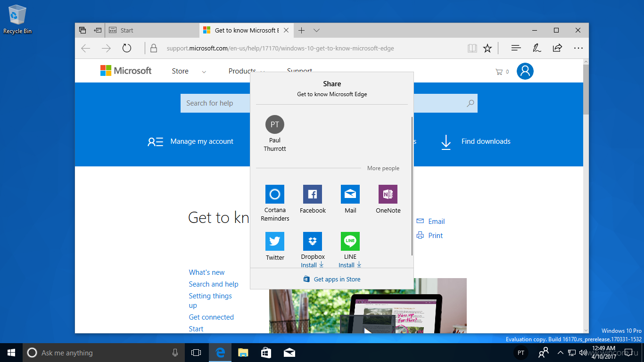
Task: Share to Cortana Reminders
Action: [275, 203]
